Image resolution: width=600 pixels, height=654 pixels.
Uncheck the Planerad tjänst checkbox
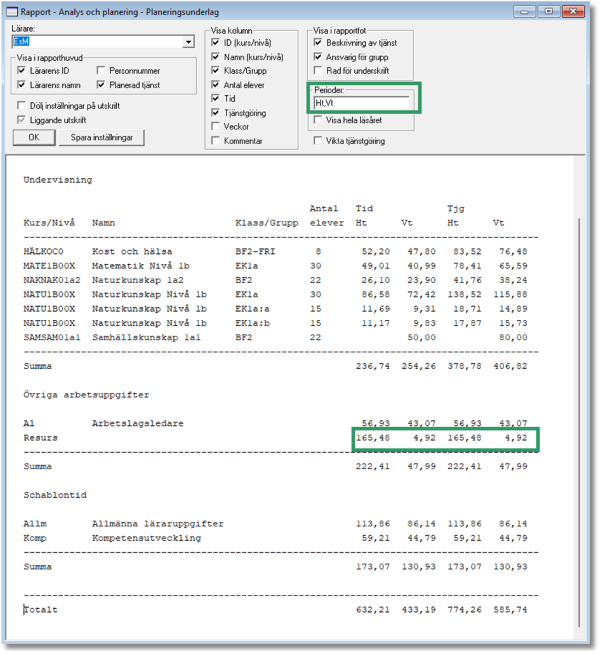tap(102, 86)
